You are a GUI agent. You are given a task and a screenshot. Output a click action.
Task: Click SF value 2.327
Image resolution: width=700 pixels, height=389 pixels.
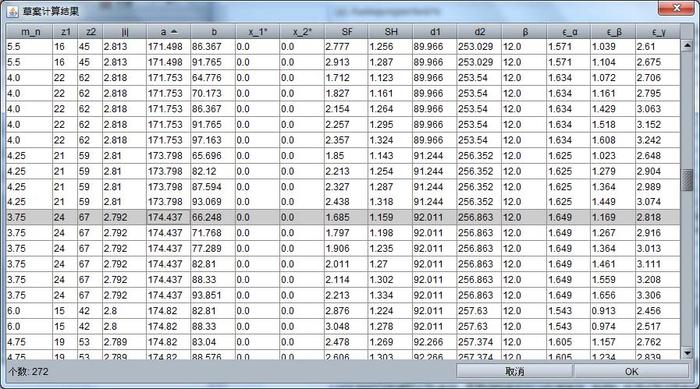tap(346, 187)
